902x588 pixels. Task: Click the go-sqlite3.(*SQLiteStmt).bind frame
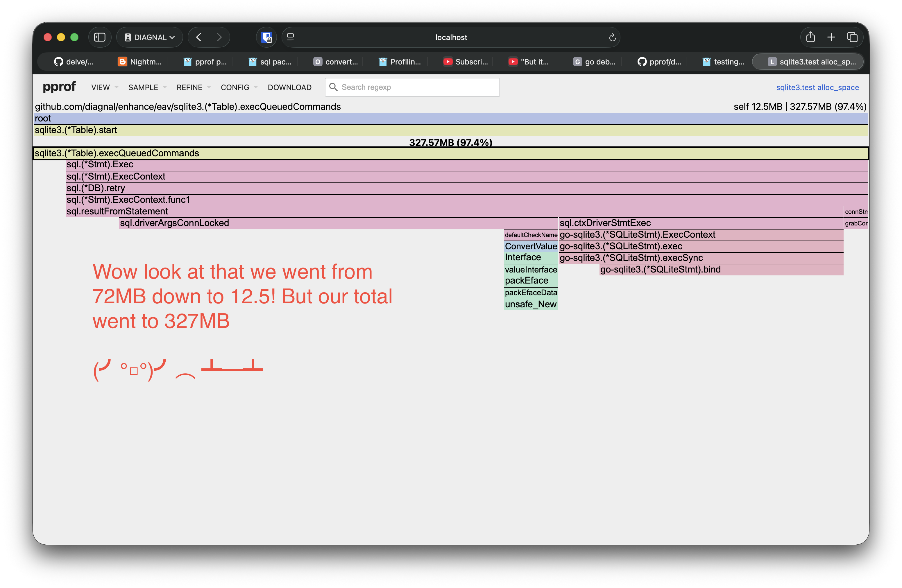[x=722, y=270]
